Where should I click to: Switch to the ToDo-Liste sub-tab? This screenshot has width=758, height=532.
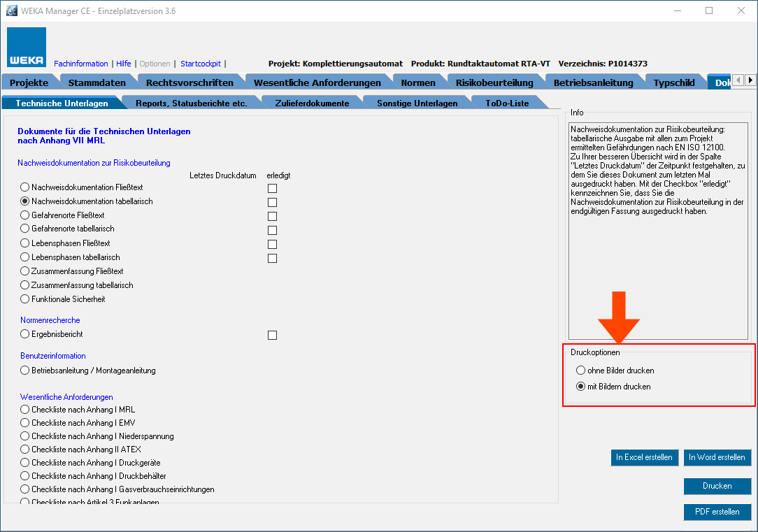click(507, 103)
